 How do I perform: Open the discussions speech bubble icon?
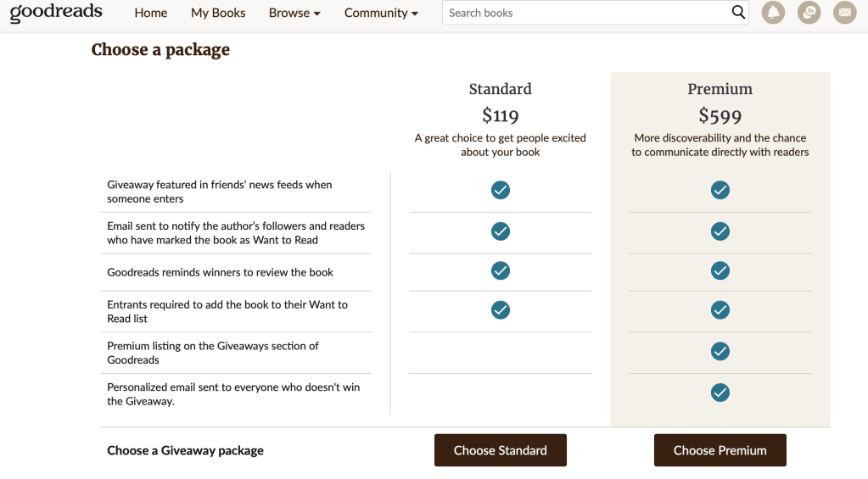[x=809, y=13]
